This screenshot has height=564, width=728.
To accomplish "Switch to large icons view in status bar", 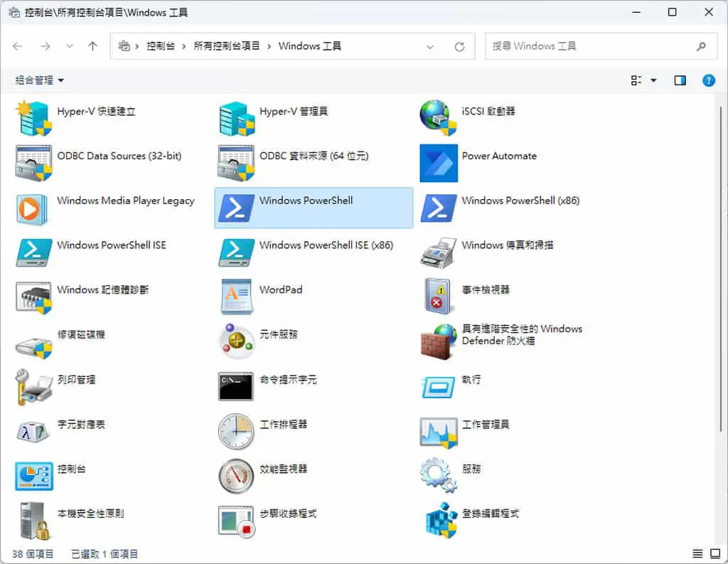I will tap(715, 553).
